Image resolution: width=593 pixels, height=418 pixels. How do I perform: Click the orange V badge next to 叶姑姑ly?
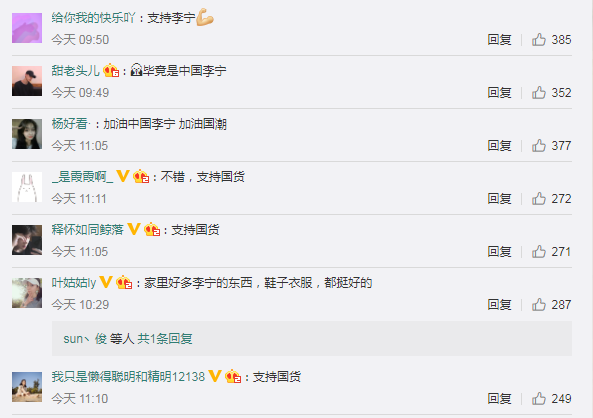coord(106,282)
